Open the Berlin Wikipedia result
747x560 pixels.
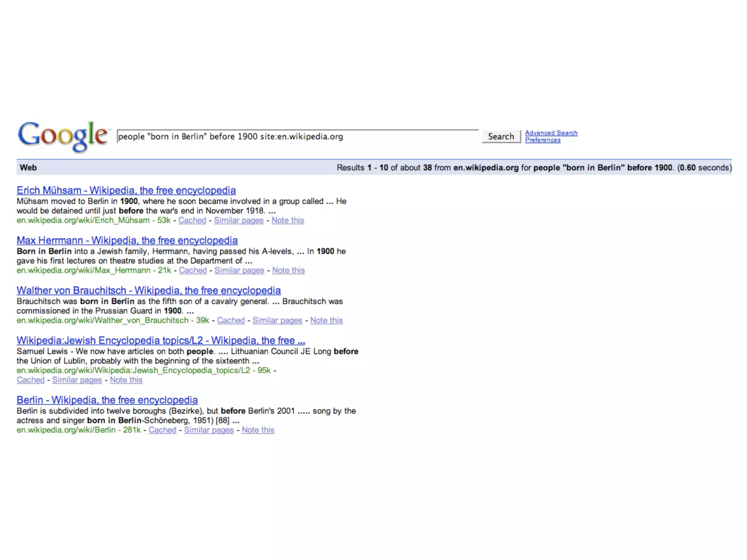[107, 400]
